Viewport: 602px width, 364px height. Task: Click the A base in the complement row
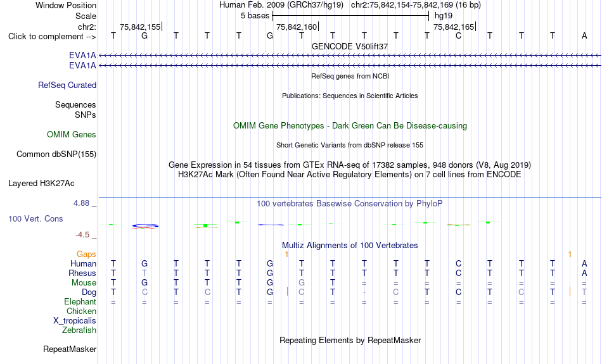584,35
